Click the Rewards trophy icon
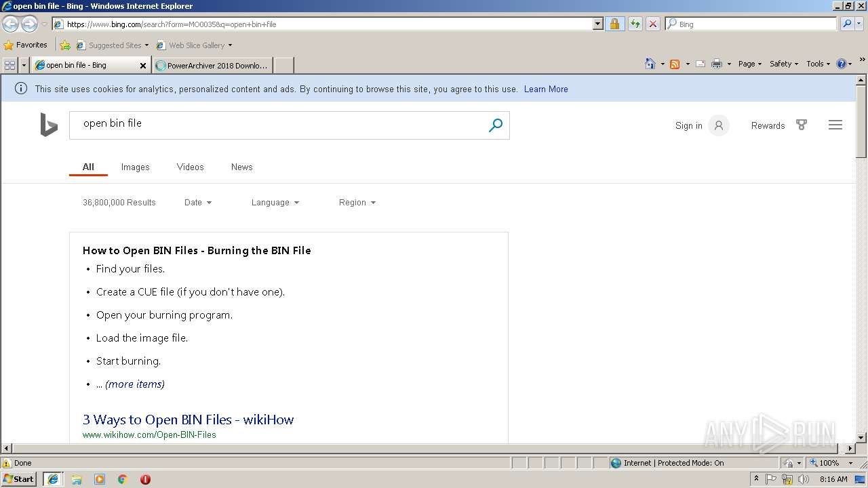The height and width of the screenshot is (488, 868). coord(802,125)
